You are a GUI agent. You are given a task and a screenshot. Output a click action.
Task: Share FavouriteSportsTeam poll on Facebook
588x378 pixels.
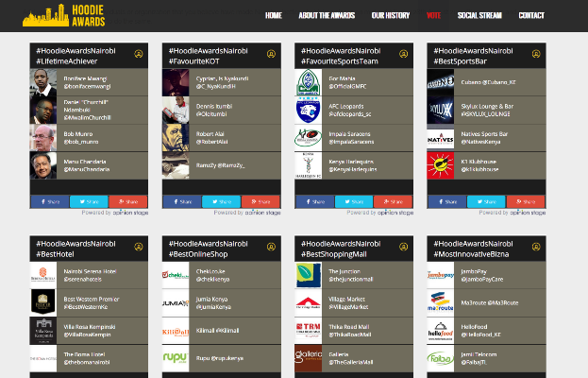click(x=315, y=201)
